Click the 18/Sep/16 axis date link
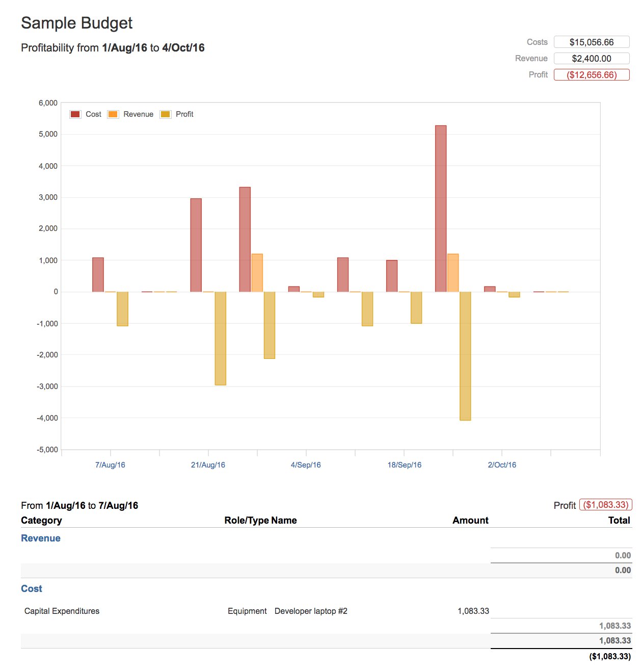This screenshot has height=672, width=641. (405, 465)
